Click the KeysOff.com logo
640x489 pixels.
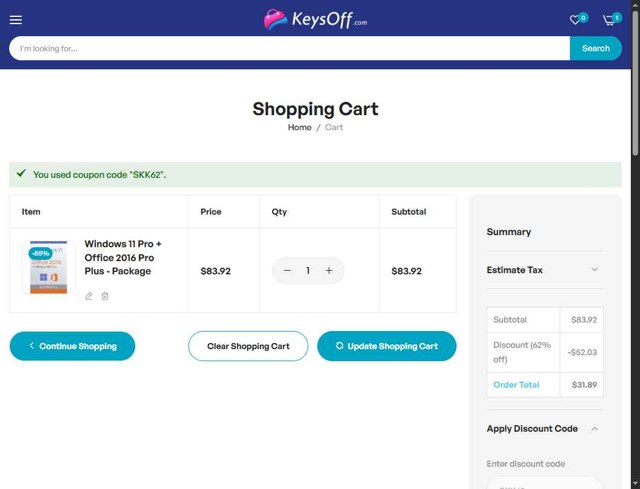pos(315,19)
